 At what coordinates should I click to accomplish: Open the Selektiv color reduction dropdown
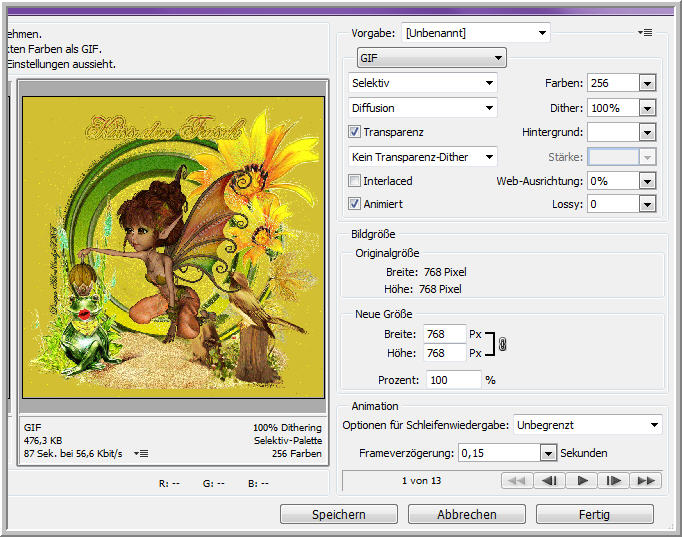(423, 83)
